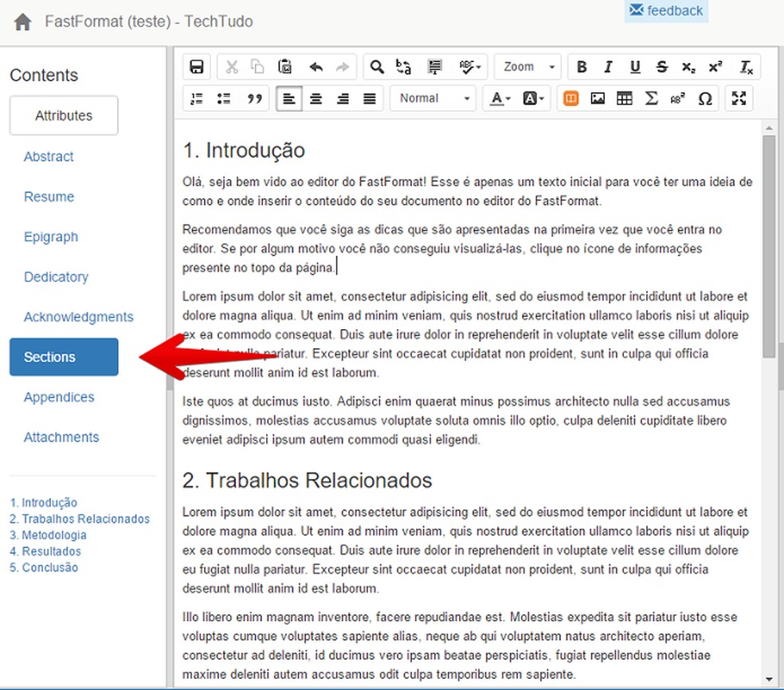Insert a math formula with sigma icon
784x690 pixels.
tap(651, 99)
